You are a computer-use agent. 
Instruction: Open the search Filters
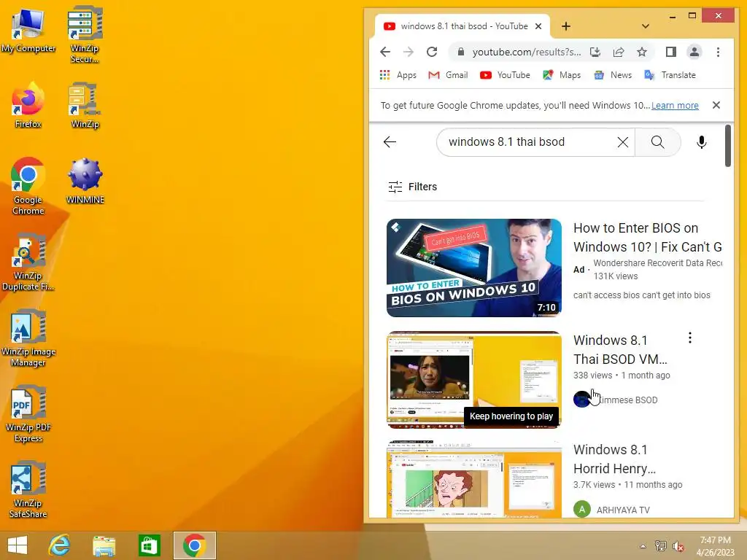[x=413, y=187]
